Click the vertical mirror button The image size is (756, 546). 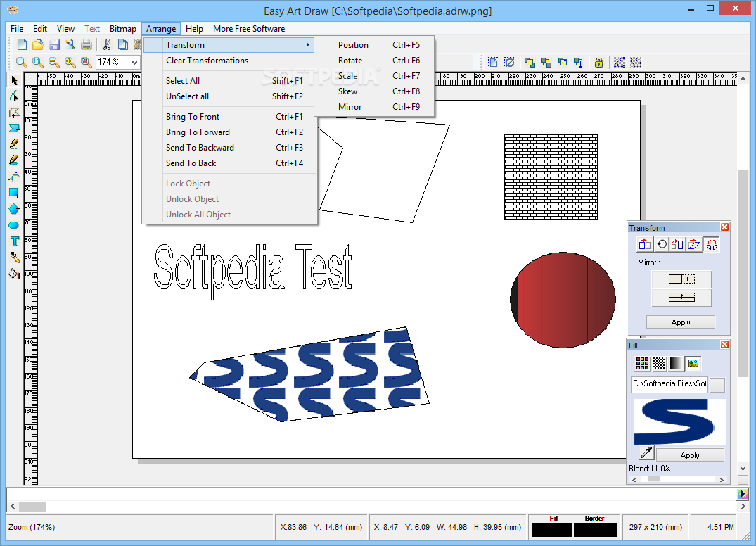pos(681,298)
